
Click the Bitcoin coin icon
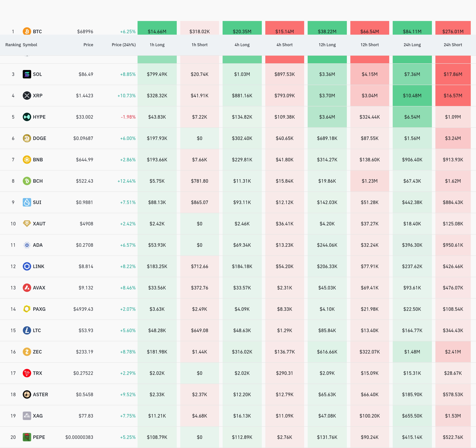(27, 31)
